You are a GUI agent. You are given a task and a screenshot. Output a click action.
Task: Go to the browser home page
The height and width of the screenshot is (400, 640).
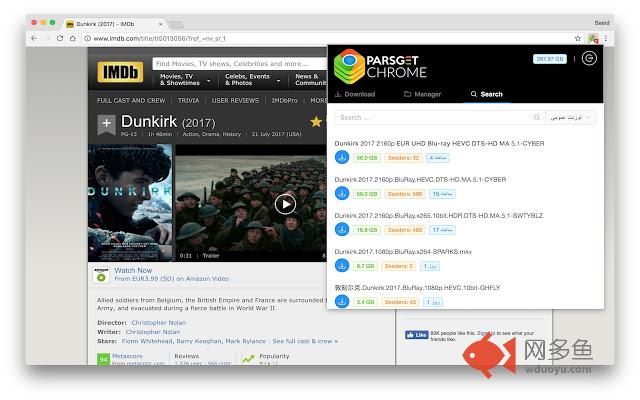[73, 38]
